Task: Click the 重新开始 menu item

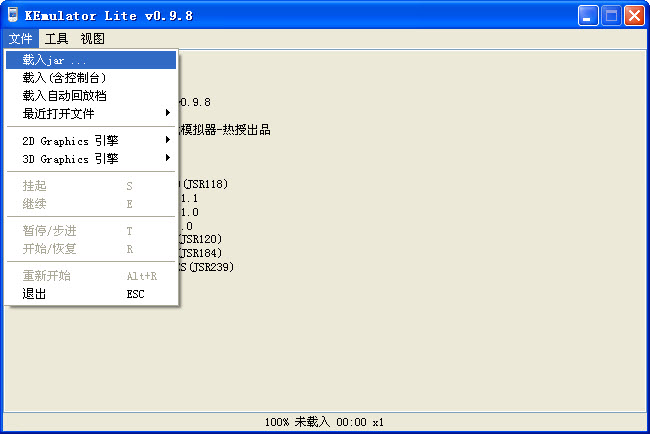Action: (x=91, y=276)
